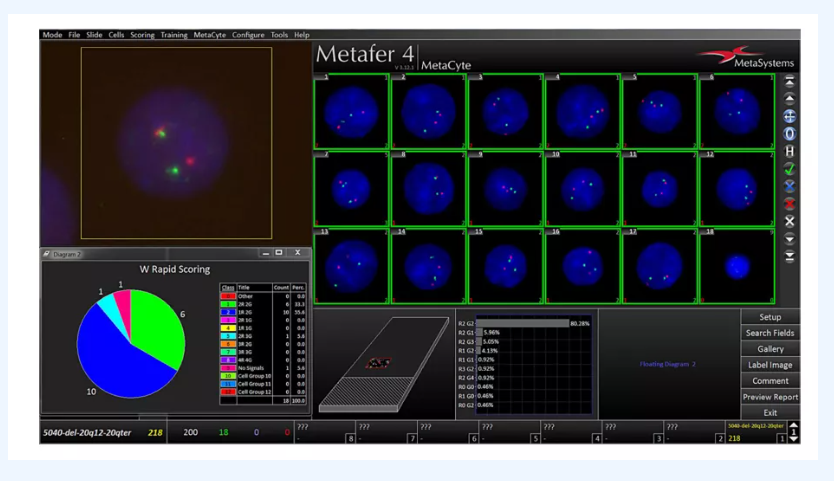Select gallery cell thumbnail 15
Image resolution: width=834 pixels, height=481 pixels.
pyautogui.click(x=505, y=266)
